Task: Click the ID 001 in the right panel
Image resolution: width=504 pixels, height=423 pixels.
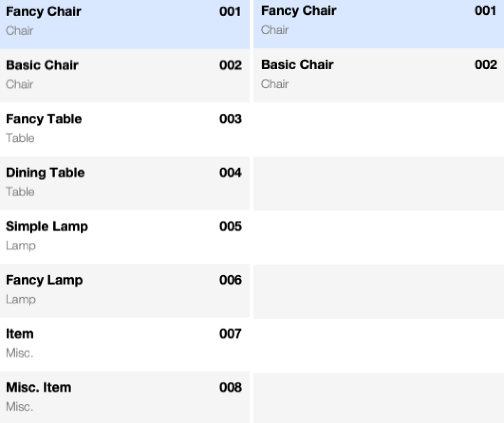Action: pyautogui.click(x=486, y=11)
